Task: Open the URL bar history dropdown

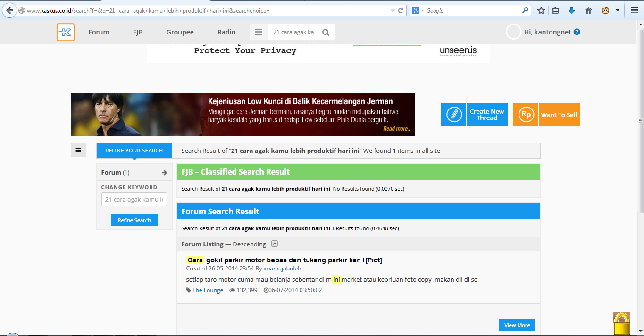Action: [393, 10]
